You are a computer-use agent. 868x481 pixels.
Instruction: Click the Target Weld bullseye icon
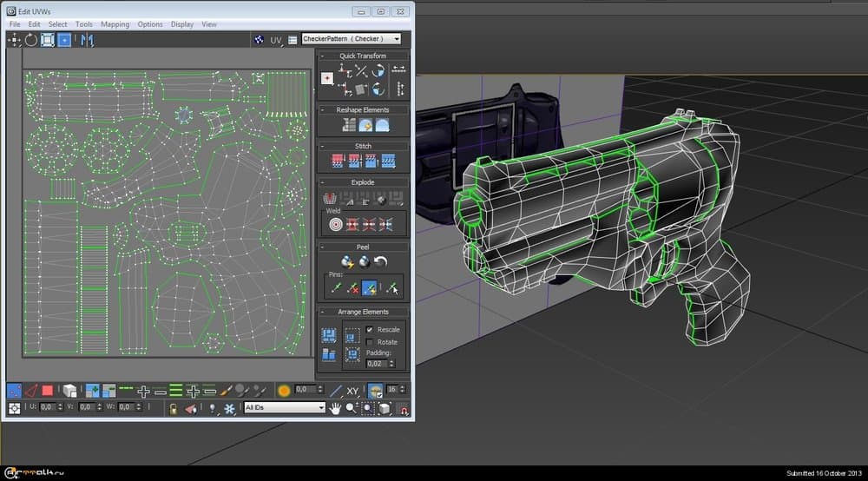pos(336,224)
